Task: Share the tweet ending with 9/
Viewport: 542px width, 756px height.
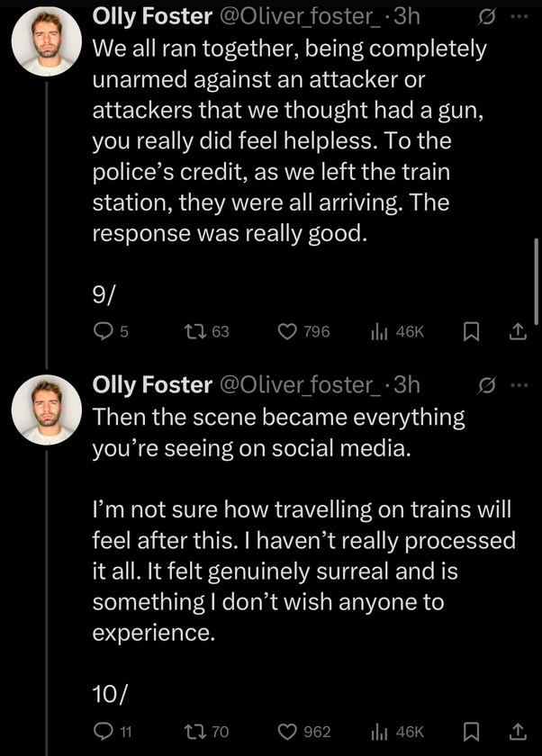Action: (x=517, y=332)
